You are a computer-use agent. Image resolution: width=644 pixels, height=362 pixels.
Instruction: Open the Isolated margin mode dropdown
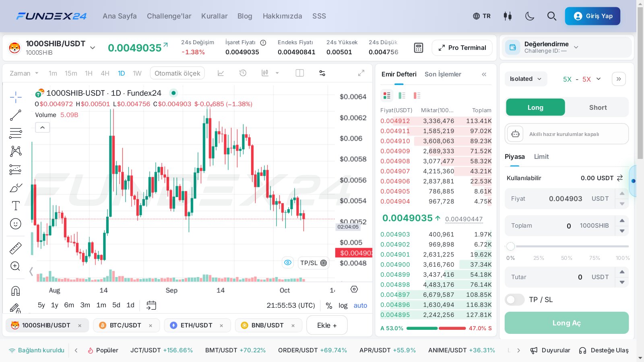[x=526, y=79]
